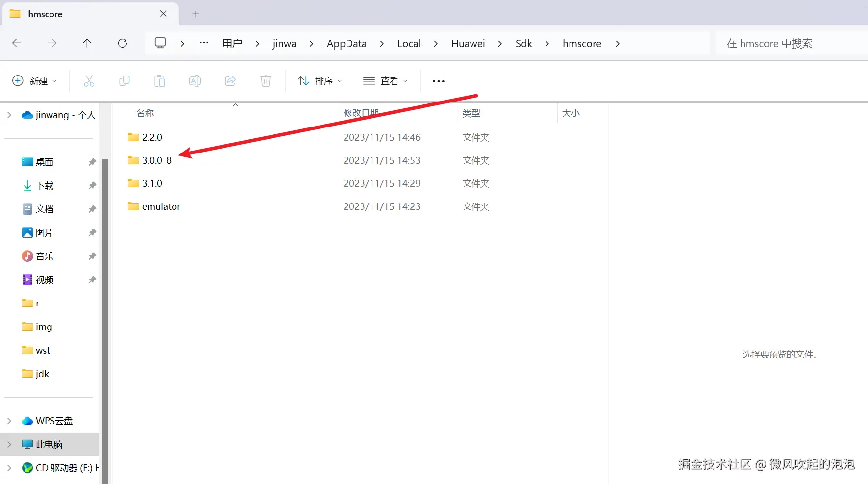Click the sidebar vertical scrollbar
The image size is (868, 484).
105,321
